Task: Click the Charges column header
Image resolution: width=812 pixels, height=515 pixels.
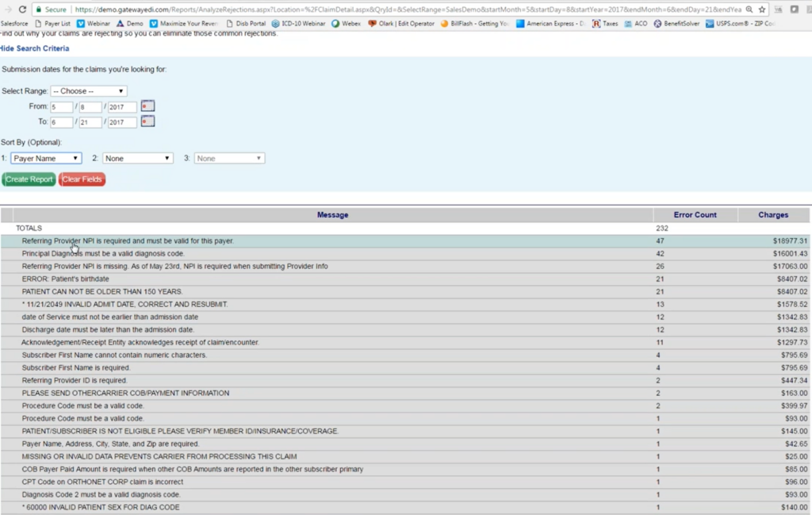Action: click(772, 215)
